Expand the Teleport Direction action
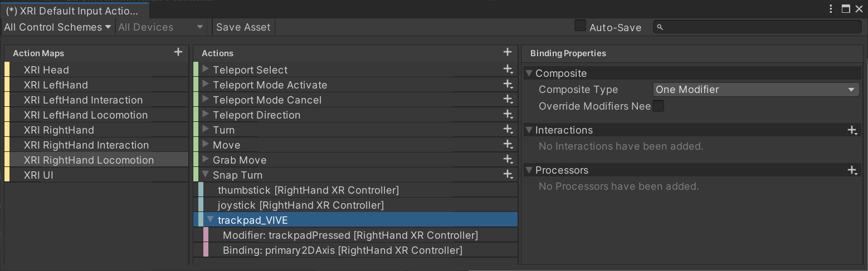 [x=206, y=115]
